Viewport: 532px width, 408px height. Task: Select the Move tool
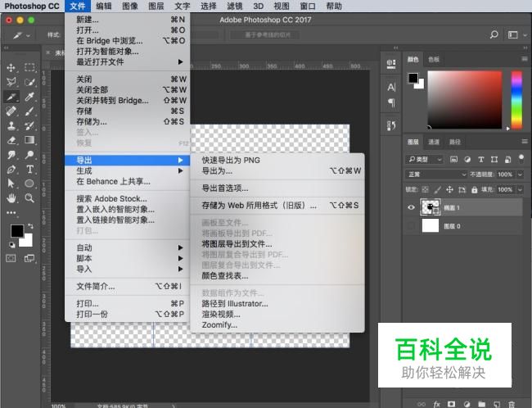11,67
